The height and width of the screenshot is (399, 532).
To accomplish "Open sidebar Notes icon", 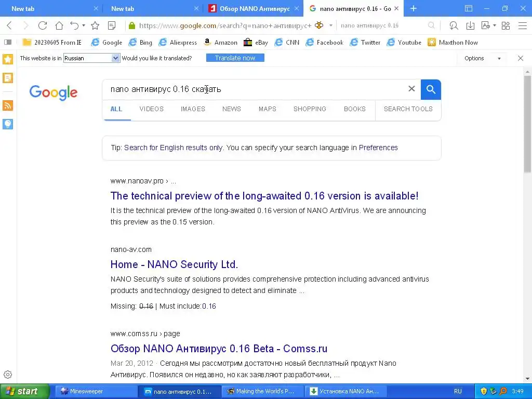I will point(8,78).
